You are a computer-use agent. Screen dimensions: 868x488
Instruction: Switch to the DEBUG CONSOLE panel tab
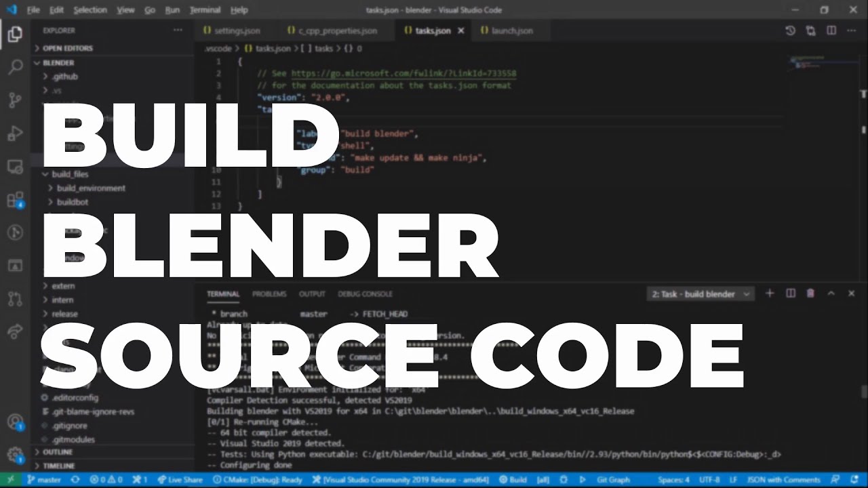pyautogui.click(x=365, y=294)
